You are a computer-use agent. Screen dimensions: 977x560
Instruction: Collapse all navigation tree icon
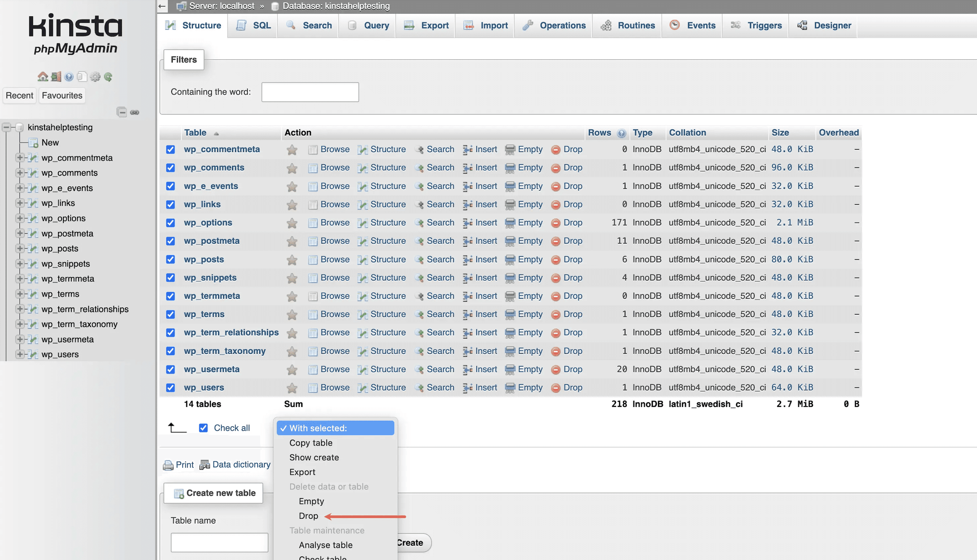(122, 112)
